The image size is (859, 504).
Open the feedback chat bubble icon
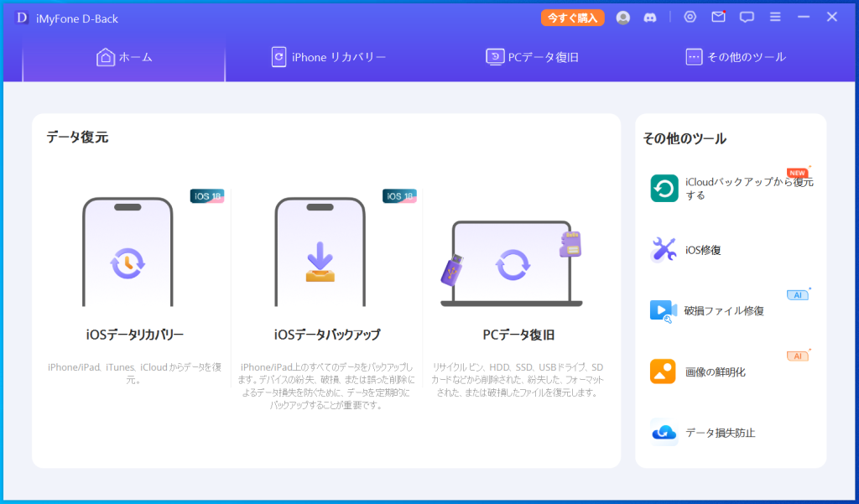click(747, 17)
